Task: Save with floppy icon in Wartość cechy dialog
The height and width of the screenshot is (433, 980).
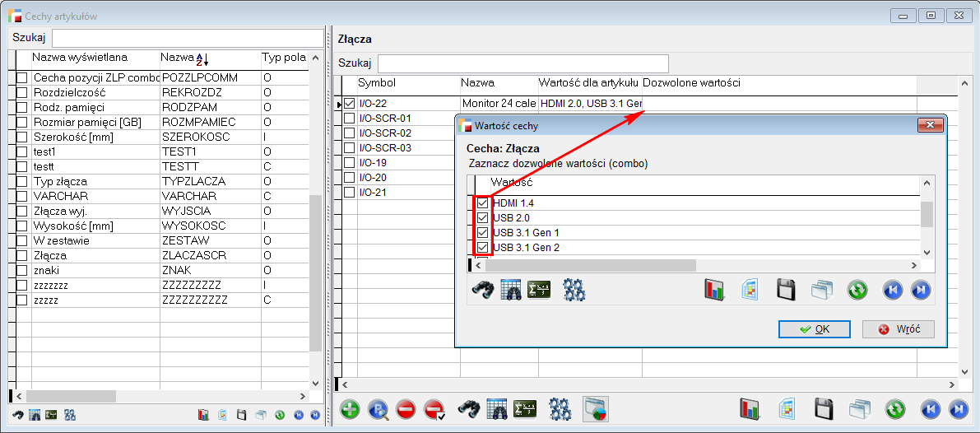Action: [x=786, y=290]
